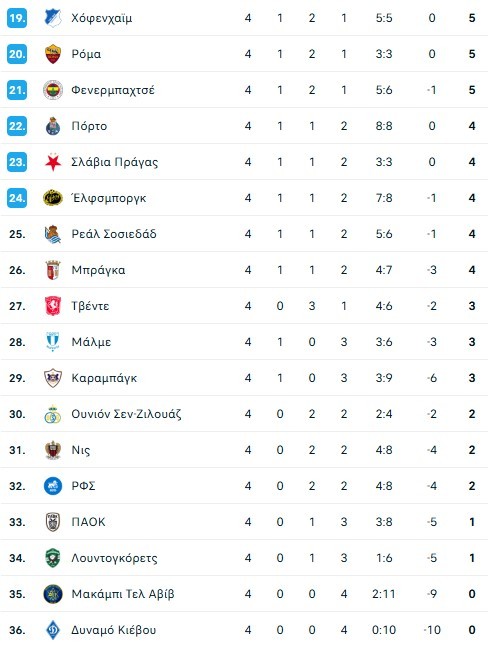Open the Μακάμπι Τελ Αβίβ team link
The height and width of the screenshot is (645, 488).
pos(123,594)
